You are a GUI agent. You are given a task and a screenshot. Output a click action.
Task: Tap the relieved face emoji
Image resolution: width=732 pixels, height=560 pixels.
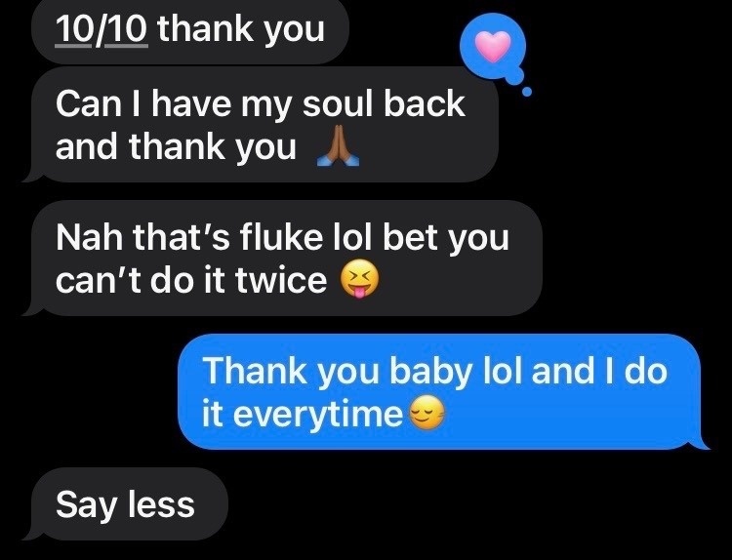coord(427,413)
